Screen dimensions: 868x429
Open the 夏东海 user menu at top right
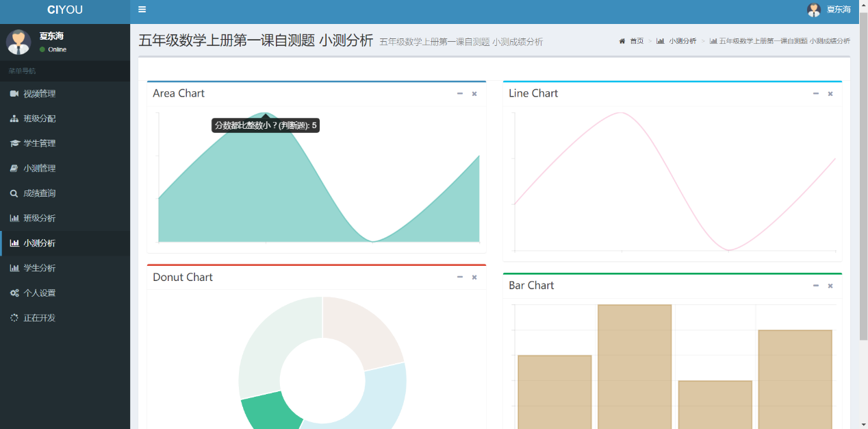(x=829, y=10)
